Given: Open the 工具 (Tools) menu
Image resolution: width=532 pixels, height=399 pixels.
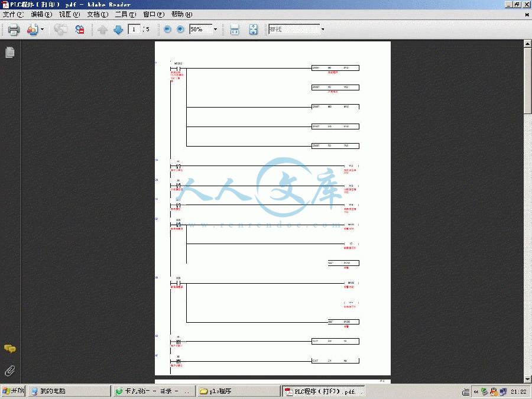Looking at the screenshot, I should pos(125,14).
